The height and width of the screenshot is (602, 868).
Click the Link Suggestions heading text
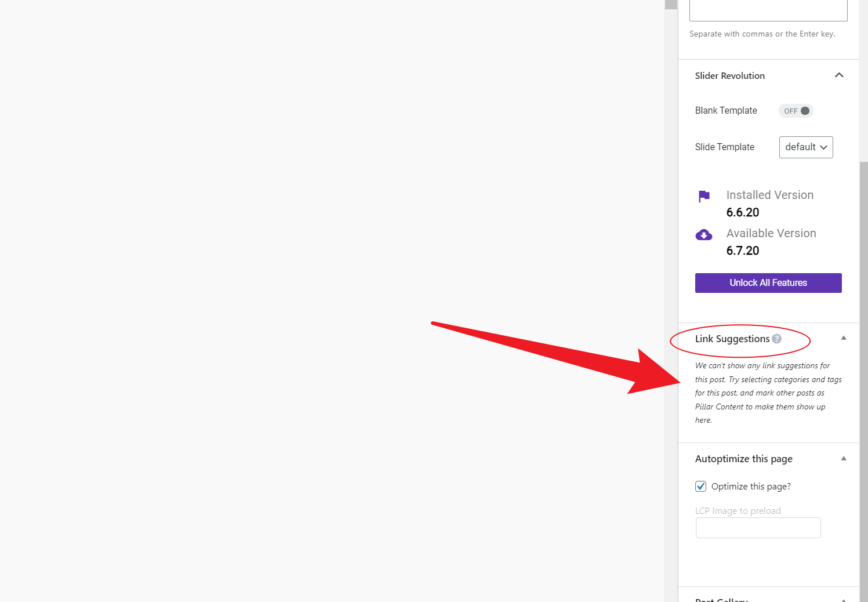732,339
